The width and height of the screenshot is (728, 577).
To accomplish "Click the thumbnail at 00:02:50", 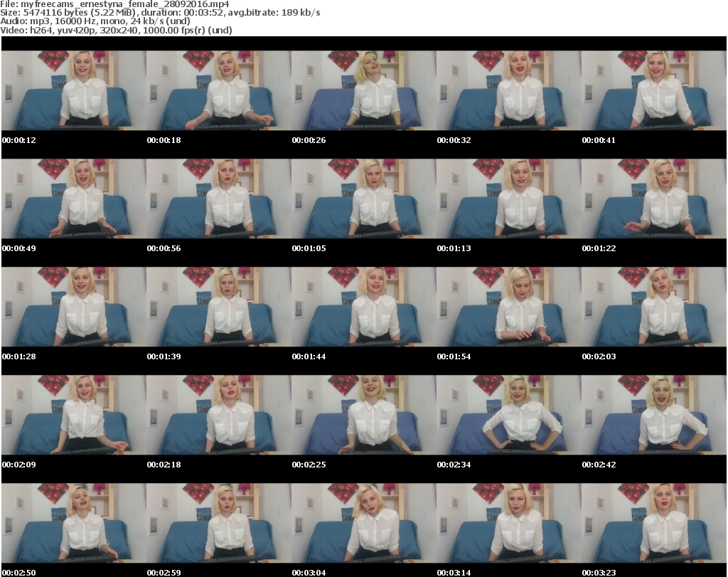I will tap(74, 523).
